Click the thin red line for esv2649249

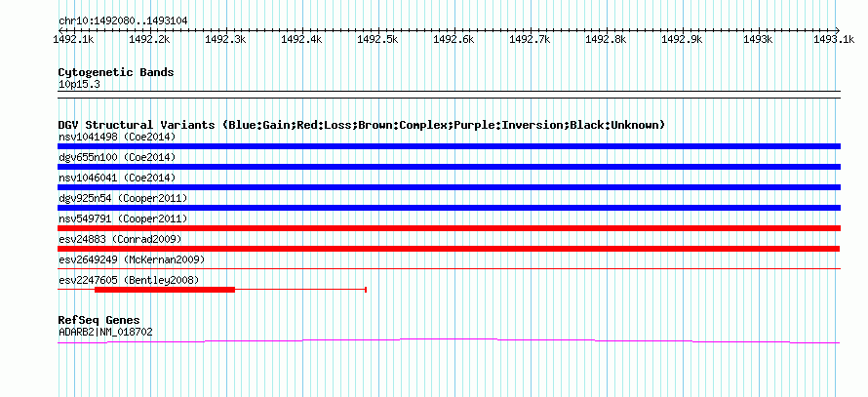449,269
